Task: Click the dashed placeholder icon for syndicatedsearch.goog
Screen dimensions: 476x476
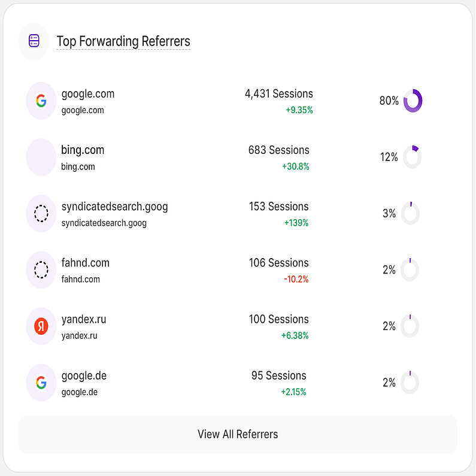Action: point(41,213)
